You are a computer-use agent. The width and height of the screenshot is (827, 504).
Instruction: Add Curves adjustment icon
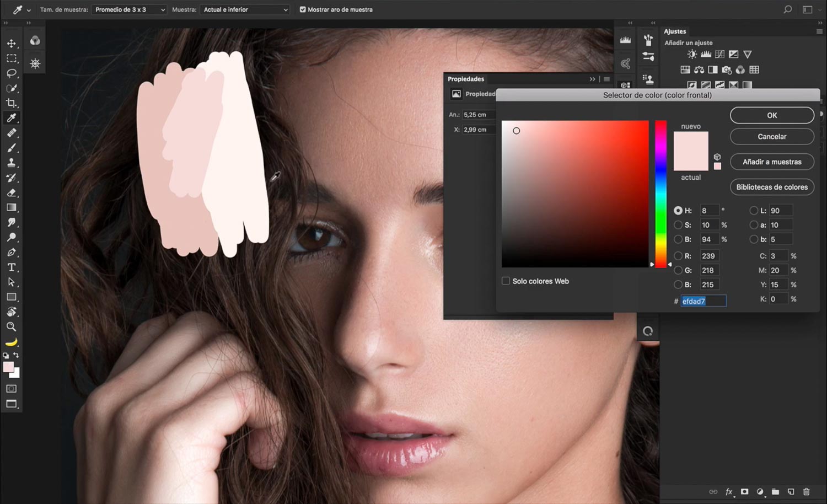pyautogui.click(x=719, y=54)
